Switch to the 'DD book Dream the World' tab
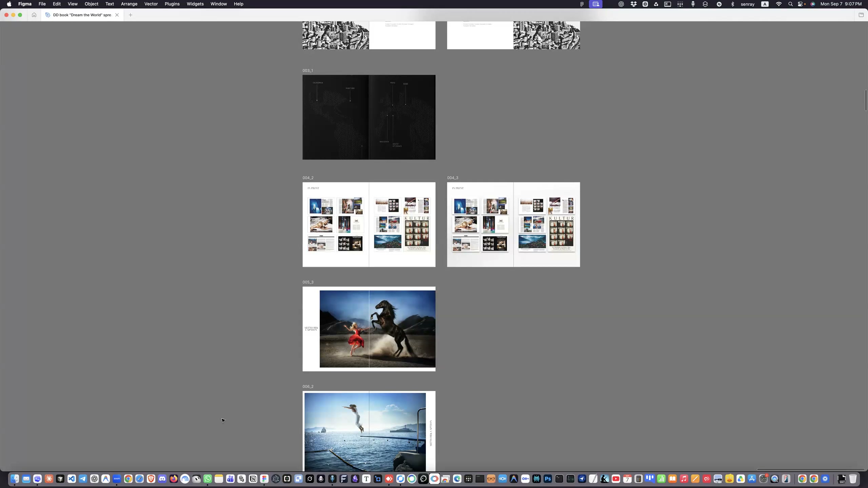Viewport: 868px width, 488px height. [x=82, y=15]
